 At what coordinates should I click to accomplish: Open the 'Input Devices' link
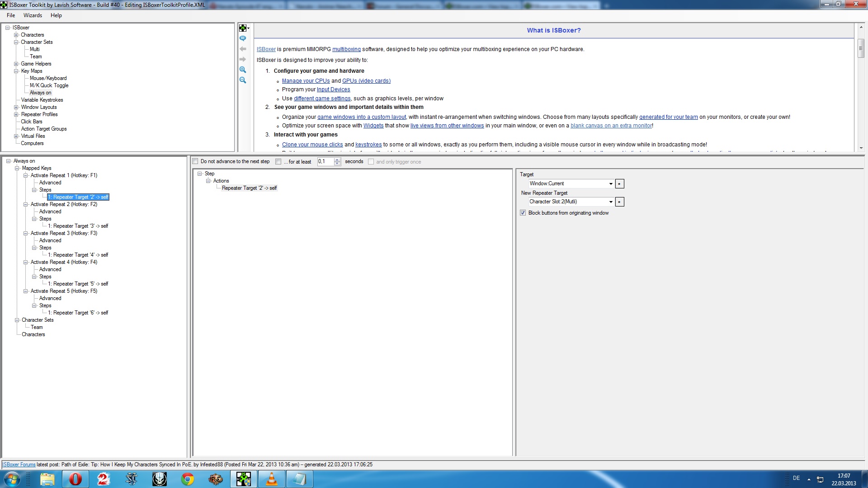333,89
